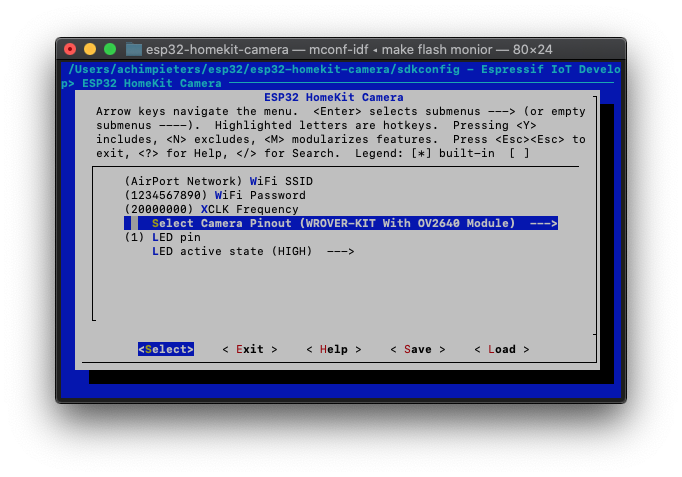Viewport: 682px width, 477px height.
Task: Click the < Save > button
Action: [418, 349]
